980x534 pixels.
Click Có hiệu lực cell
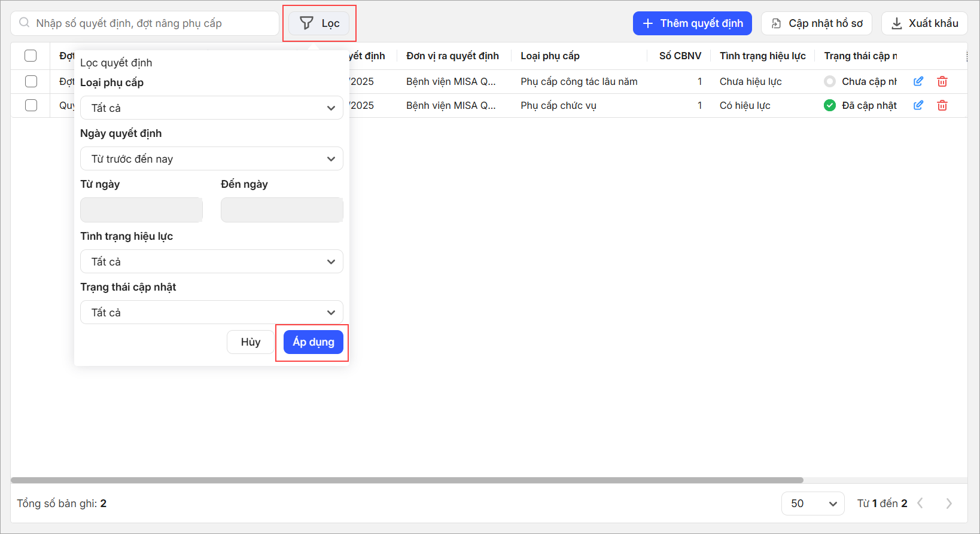pyautogui.click(x=745, y=105)
